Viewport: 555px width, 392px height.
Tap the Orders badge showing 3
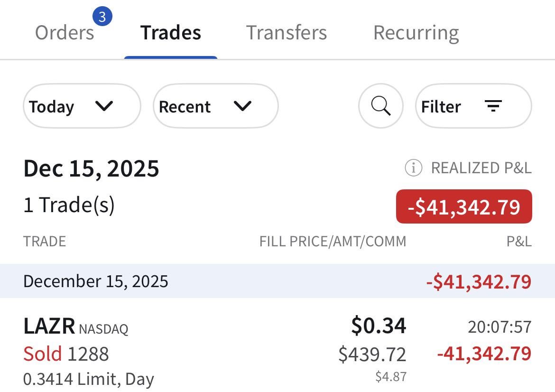pos(102,18)
